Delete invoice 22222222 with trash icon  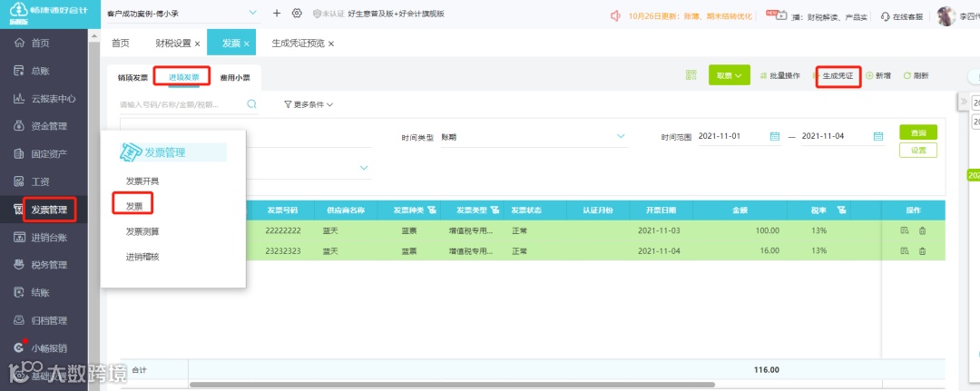922,231
